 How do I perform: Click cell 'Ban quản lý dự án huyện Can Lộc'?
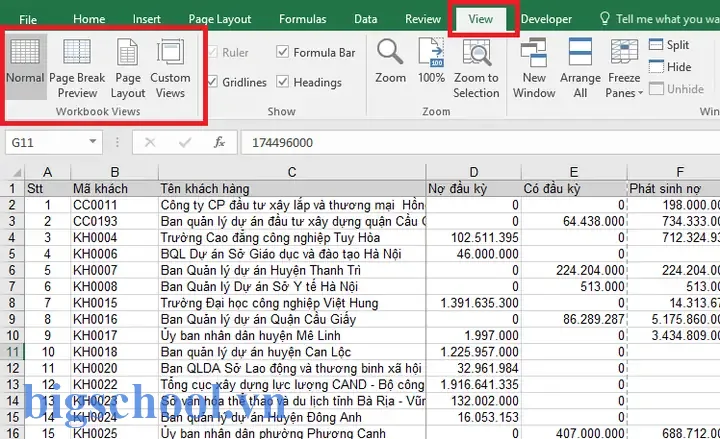pos(292,352)
